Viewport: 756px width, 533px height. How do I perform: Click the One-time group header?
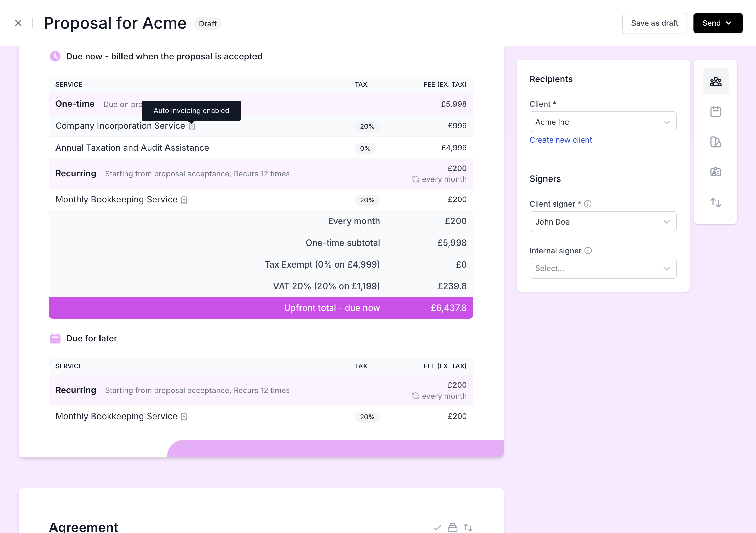click(75, 104)
